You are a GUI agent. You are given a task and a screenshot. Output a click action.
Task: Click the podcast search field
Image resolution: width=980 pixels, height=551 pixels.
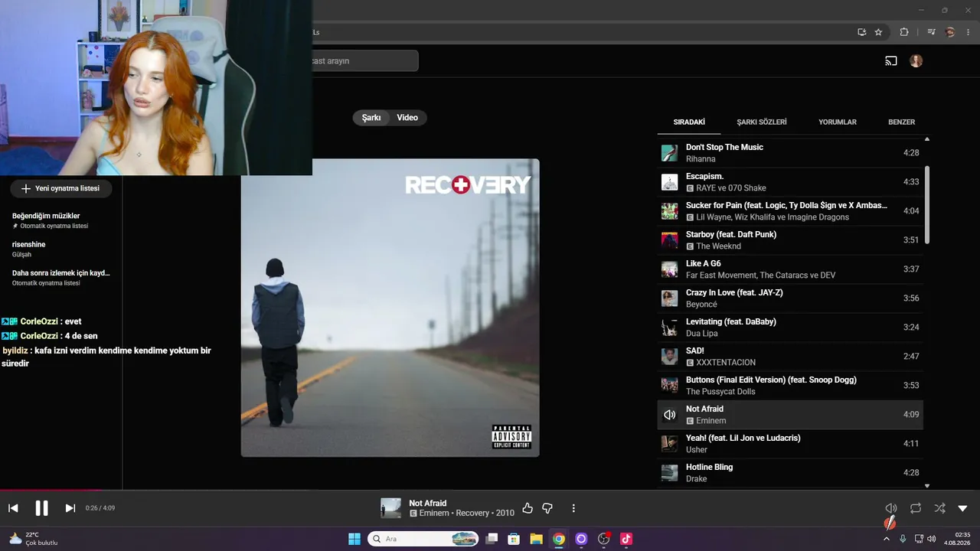click(x=365, y=61)
